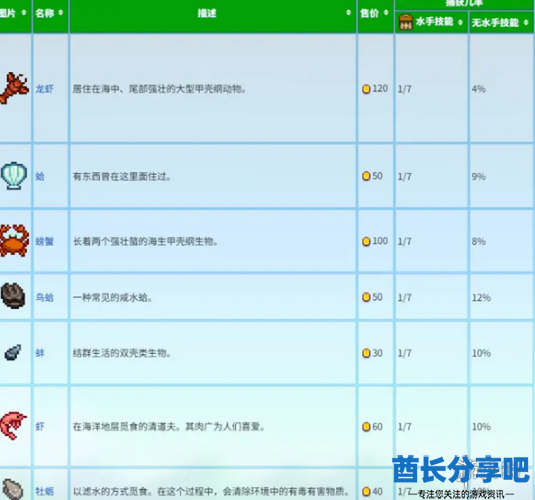535x500 pixels.
Task: Click the gold coin icon next to 120
Action: 366,89
